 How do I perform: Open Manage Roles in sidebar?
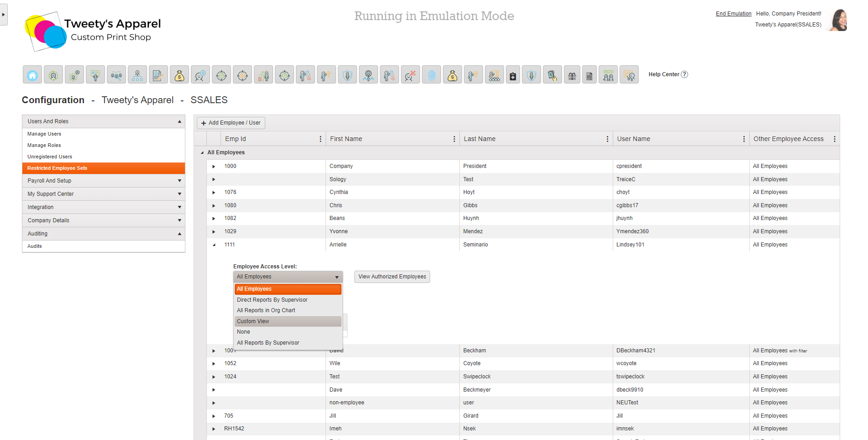point(44,145)
